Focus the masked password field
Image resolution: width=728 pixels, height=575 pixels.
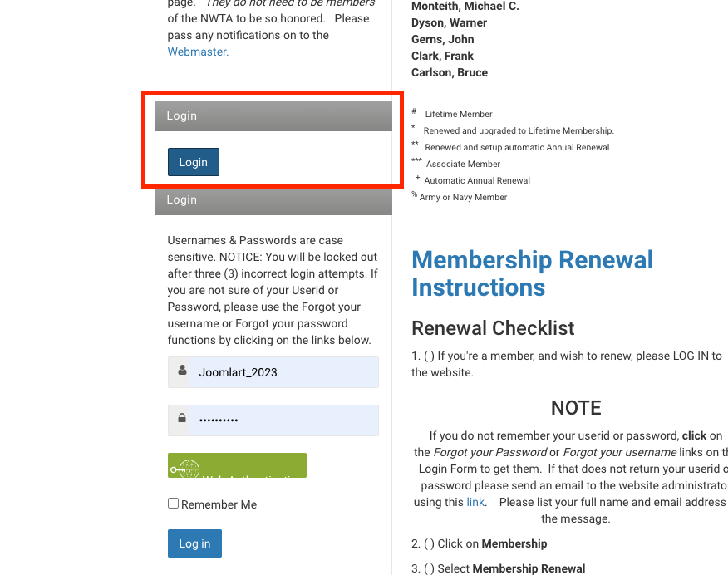[283, 420]
